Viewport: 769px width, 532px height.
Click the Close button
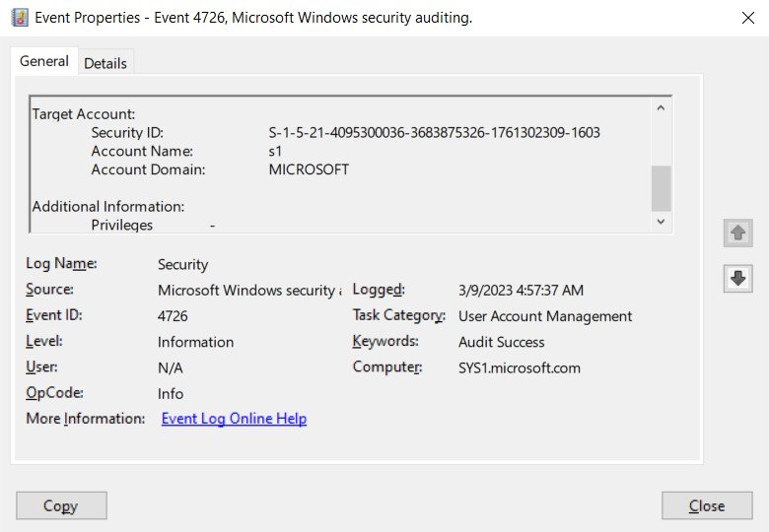[x=707, y=505]
